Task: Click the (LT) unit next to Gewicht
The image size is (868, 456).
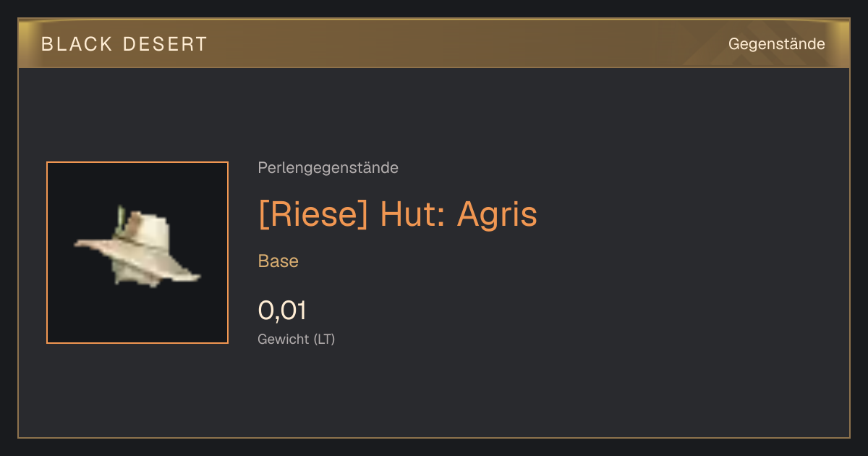Action: 324,339
